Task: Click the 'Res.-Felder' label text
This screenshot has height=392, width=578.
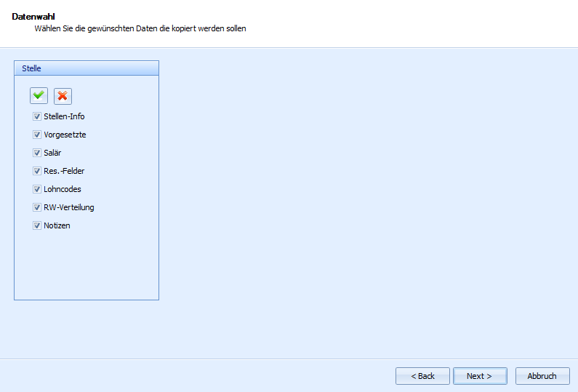Action: tap(64, 171)
